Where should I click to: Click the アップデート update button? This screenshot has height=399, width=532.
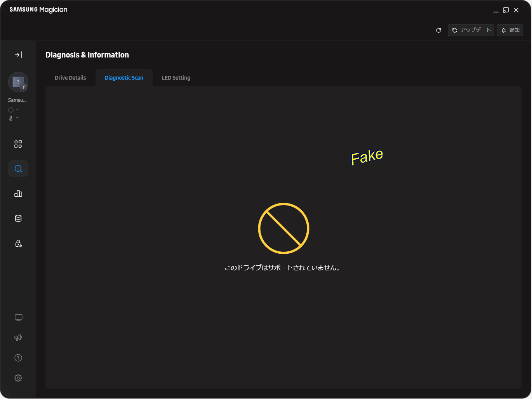(471, 30)
